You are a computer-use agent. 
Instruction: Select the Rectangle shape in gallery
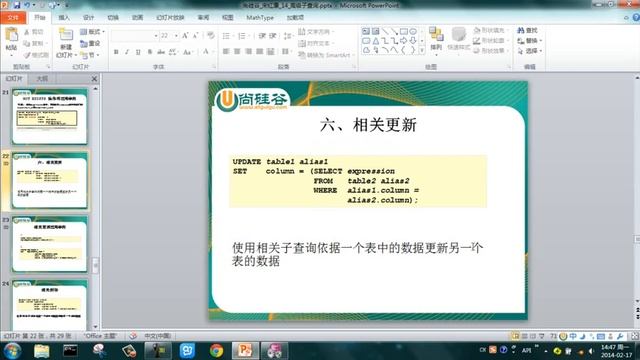click(404, 31)
